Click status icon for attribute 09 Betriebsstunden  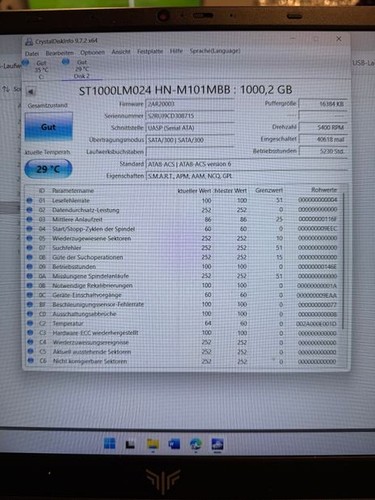click(x=29, y=266)
